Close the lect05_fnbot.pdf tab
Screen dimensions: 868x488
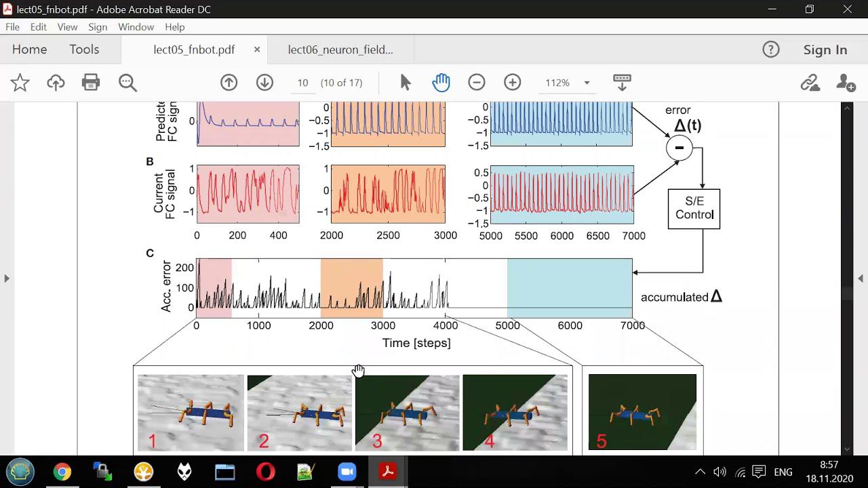[257, 49]
